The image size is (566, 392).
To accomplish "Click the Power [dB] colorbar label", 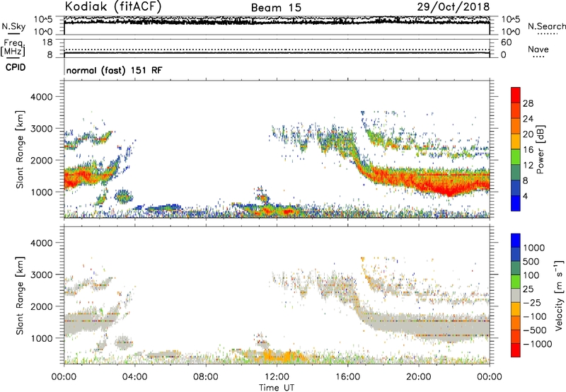I will click(x=541, y=149).
